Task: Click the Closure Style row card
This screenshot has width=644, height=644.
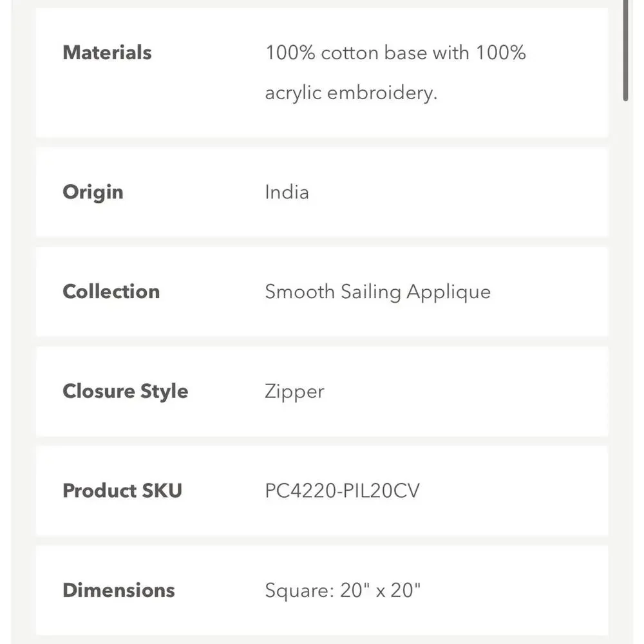Action: point(321,392)
